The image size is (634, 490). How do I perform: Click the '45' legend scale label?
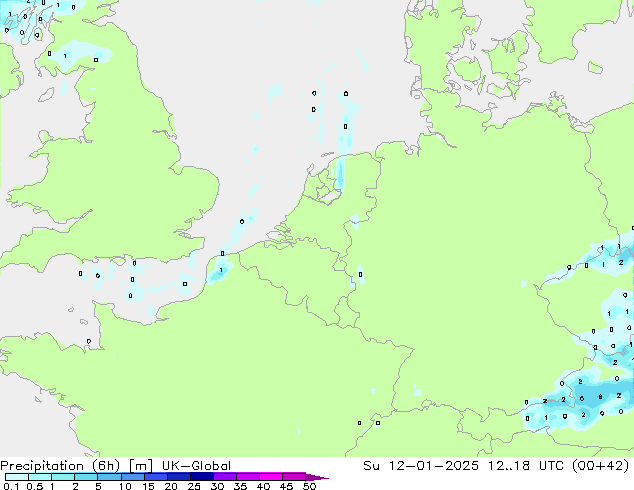click(286, 486)
